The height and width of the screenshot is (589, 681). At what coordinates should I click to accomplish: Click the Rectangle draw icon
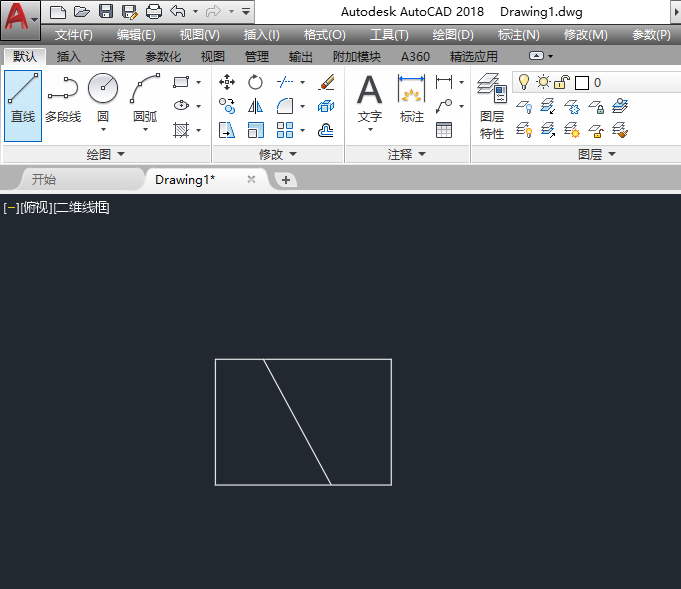point(181,82)
